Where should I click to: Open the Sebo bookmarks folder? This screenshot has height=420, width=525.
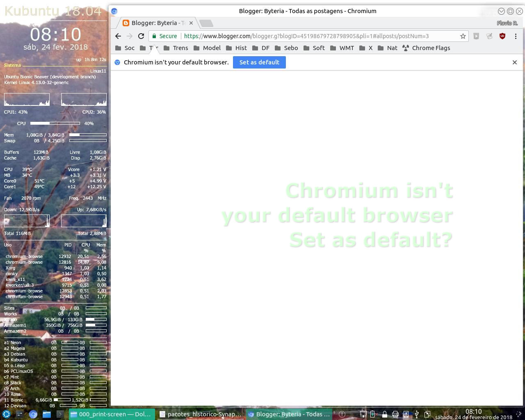(x=291, y=48)
